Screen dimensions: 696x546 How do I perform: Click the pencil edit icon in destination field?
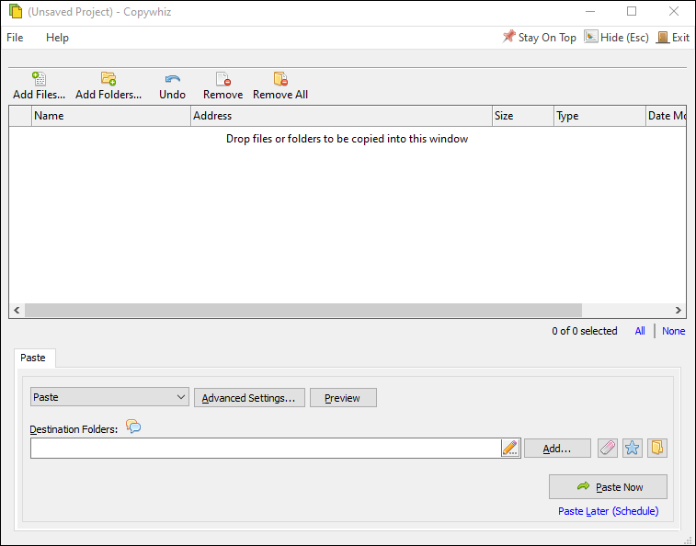coord(510,448)
